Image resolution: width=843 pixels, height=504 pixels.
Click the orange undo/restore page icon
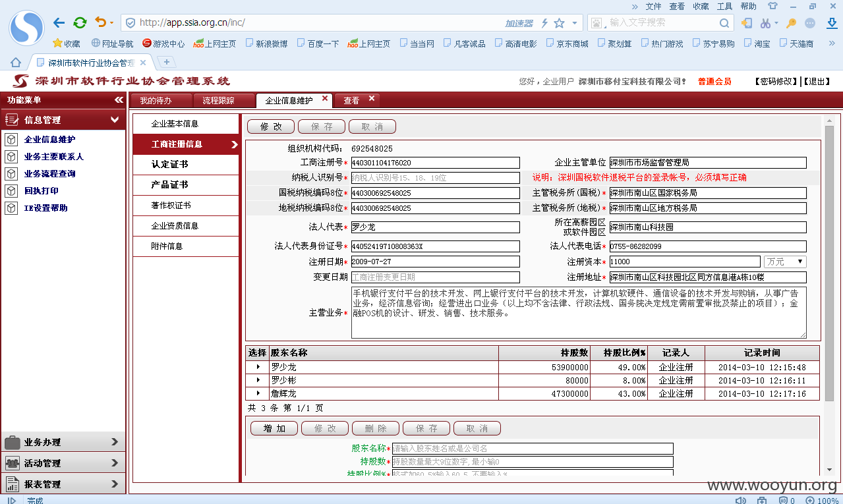click(x=100, y=22)
